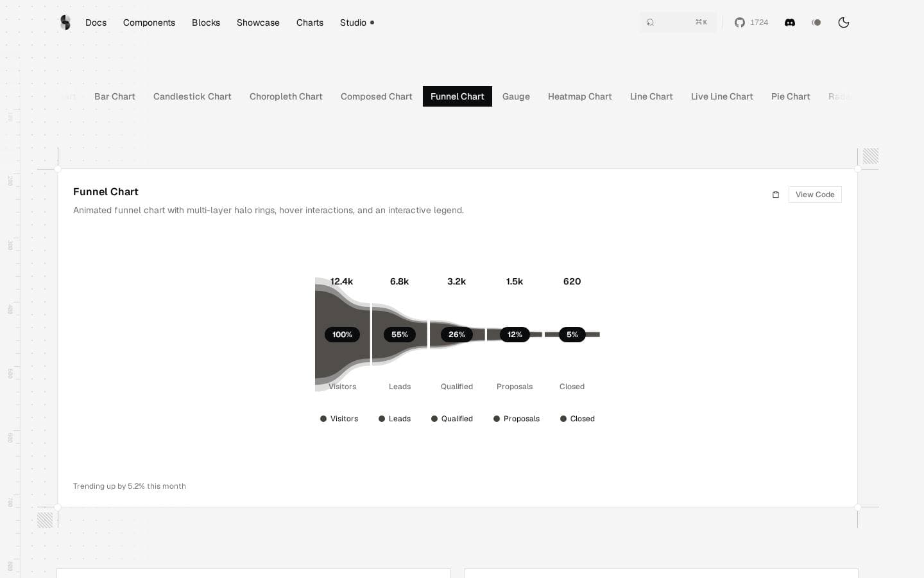924x578 pixels.
Task: Select the active Funnel Chart tab
Action: (458, 96)
